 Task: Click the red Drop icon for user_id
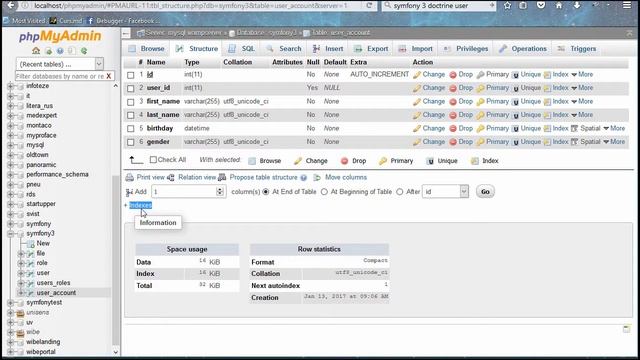tap(453, 88)
